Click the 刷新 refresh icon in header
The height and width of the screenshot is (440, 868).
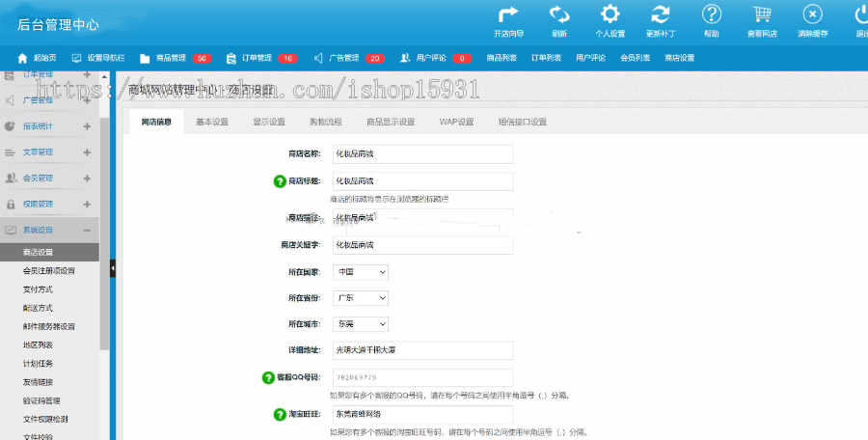[559, 14]
